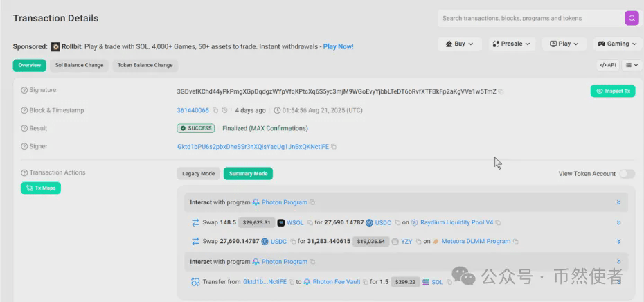Click the transfer icon on the Transfer row
This screenshot has height=302, width=644.
195,283
